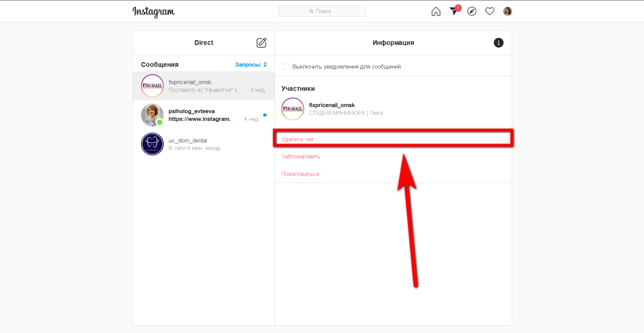Click https://www.instagram. message preview

[x=202, y=119]
